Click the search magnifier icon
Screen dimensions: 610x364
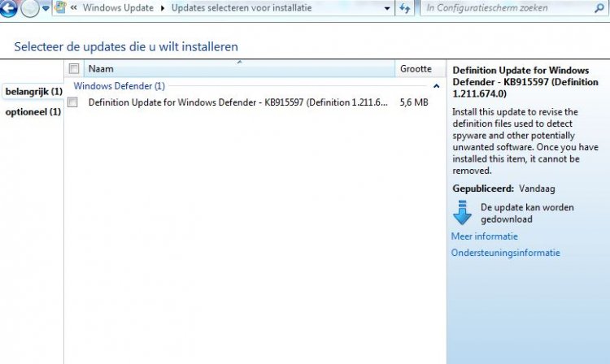600,8
